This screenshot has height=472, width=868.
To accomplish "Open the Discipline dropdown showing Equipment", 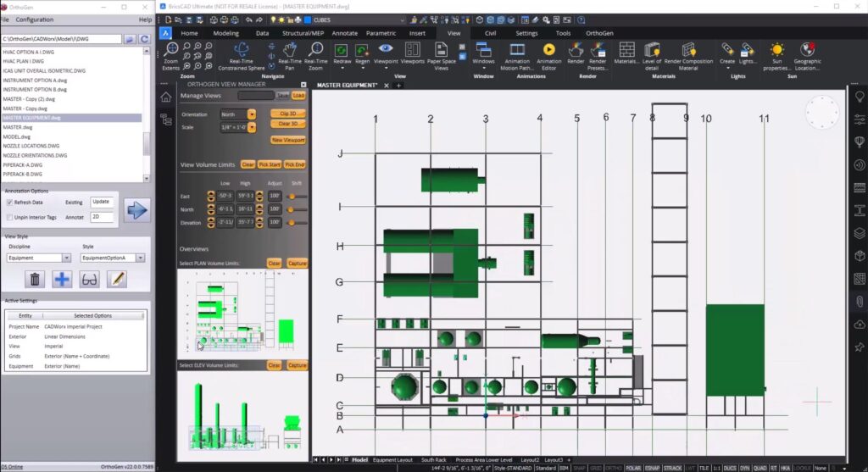I will pos(38,258).
